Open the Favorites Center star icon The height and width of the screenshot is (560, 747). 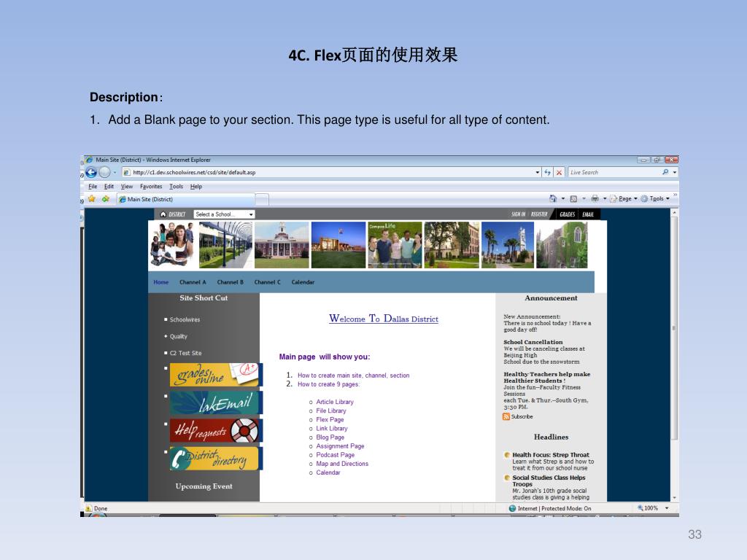pyautogui.click(x=92, y=199)
